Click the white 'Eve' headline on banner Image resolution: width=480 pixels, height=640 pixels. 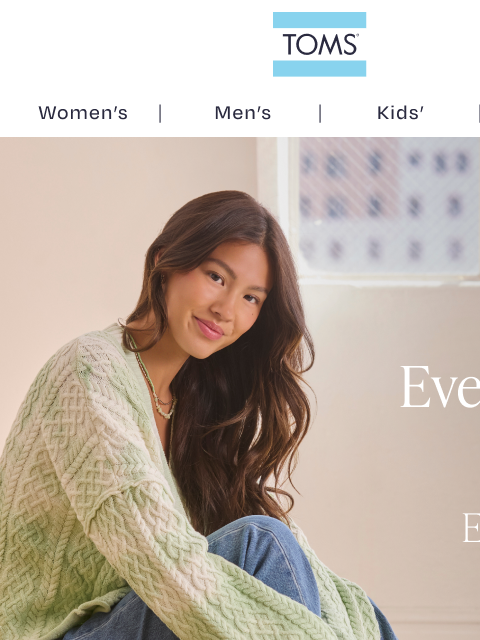[440, 387]
